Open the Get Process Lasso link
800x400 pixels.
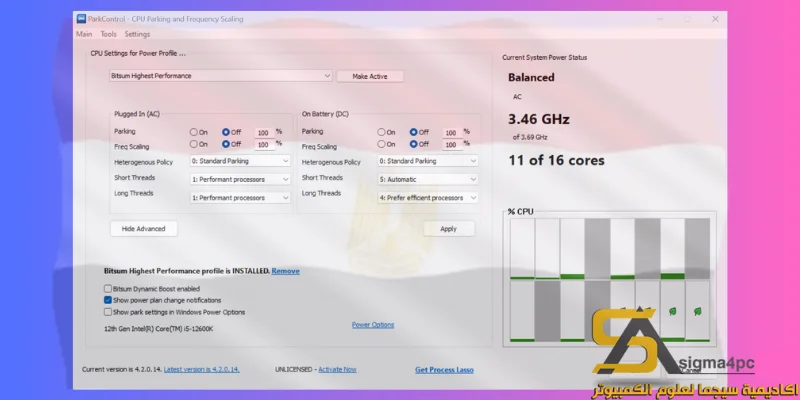[444, 370]
